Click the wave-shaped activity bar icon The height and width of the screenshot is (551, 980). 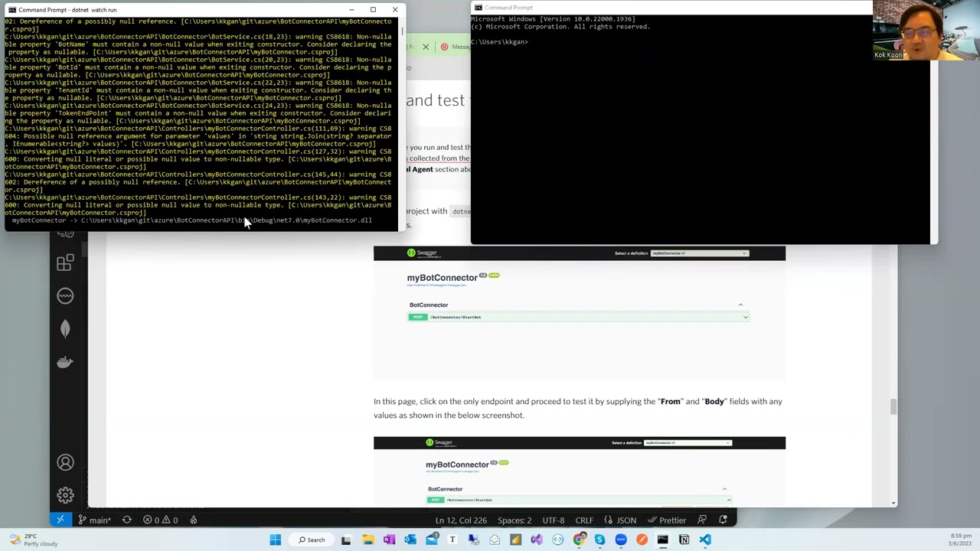(x=65, y=295)
